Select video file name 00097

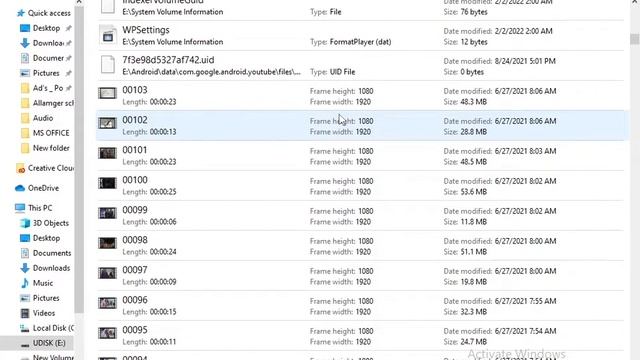coord(135,270)
